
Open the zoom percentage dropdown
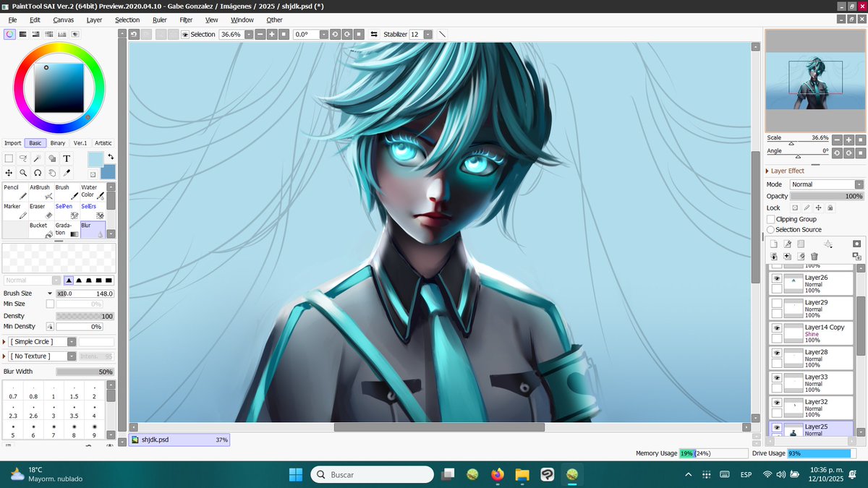coord(249,34)
